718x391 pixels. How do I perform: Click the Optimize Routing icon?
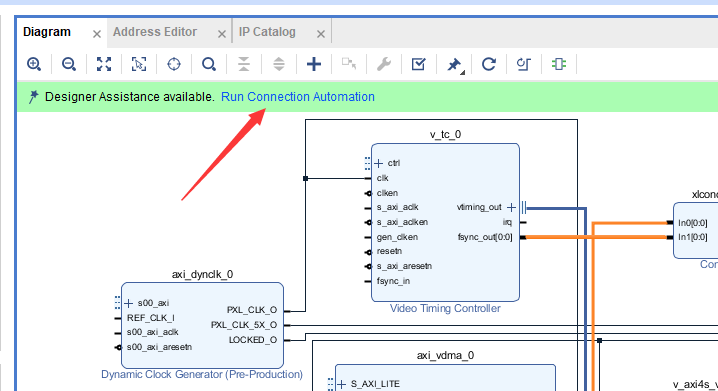(523, 64)
